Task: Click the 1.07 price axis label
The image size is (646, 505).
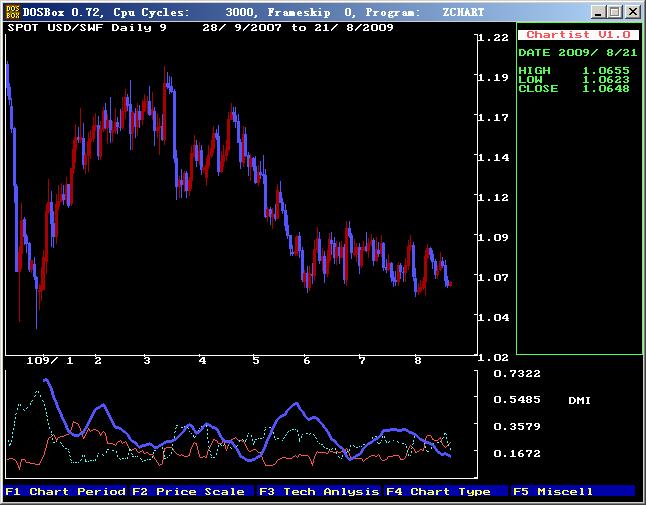Action: point(493,277)
